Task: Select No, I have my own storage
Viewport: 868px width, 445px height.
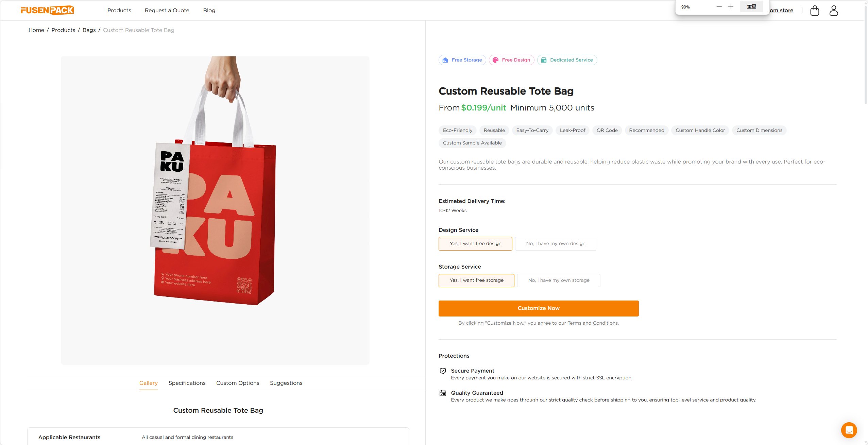Action: pos(558,280)
